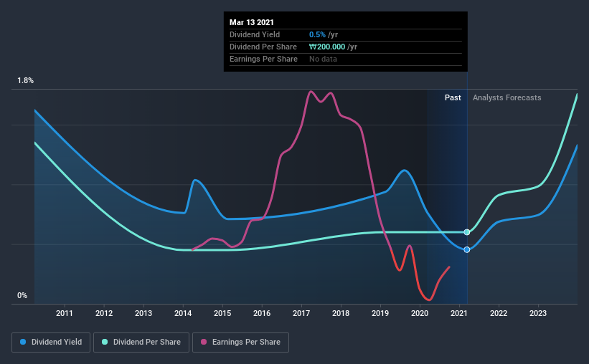Click the ₩200.000 dividend per share value

[x=327, y=47]
